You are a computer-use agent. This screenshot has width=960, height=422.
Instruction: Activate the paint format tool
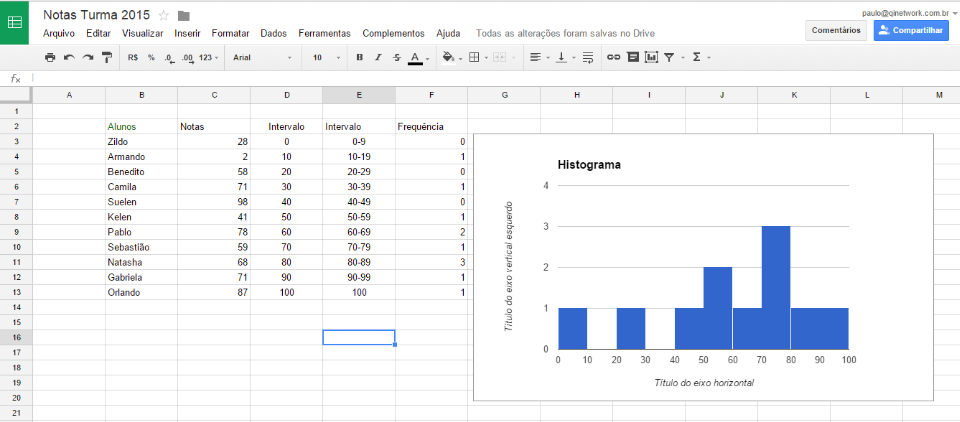pyautogui.click(x=107, y=57)
